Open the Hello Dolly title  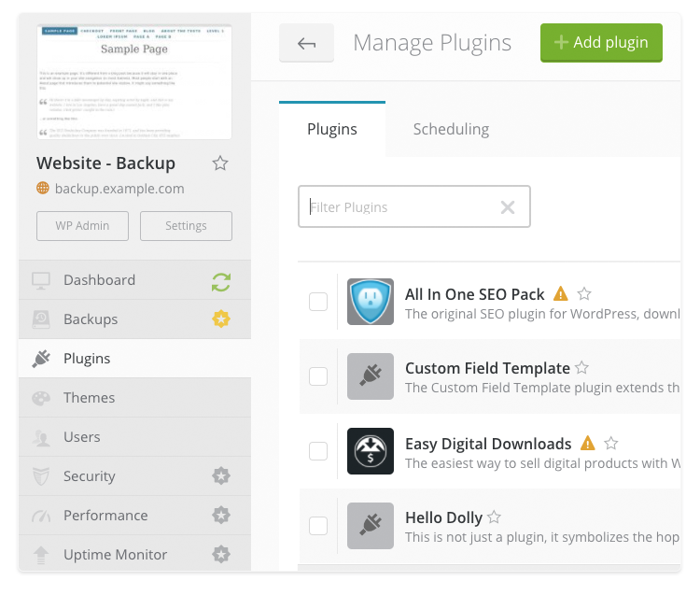click(x=443, y=518)
